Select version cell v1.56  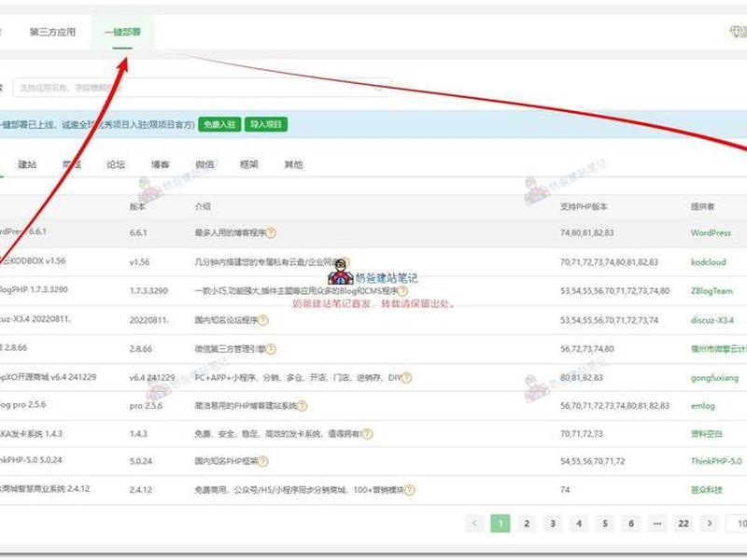(x=139, y=262)
